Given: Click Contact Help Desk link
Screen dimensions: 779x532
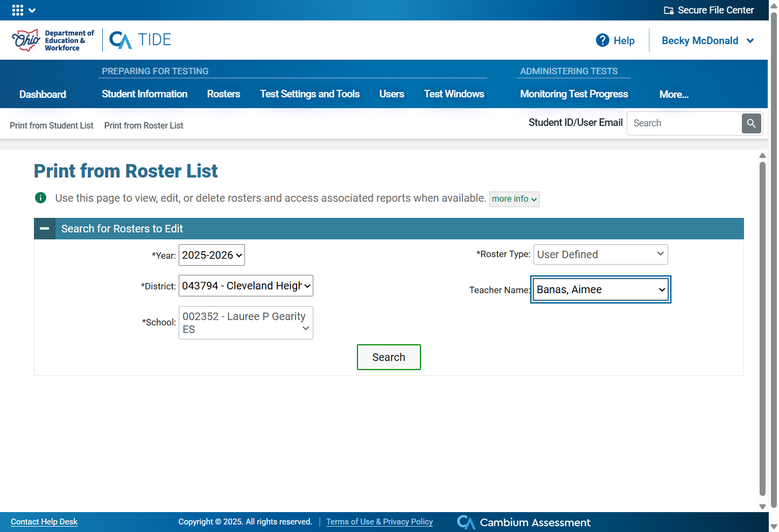Looking at the screenshot, I should pos(44,522).
